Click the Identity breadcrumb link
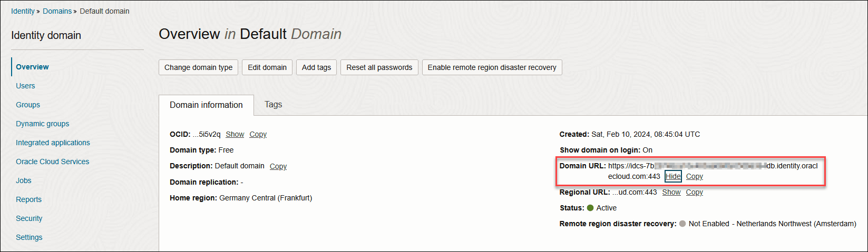The image size is (868, 252). tap(23, 11)
